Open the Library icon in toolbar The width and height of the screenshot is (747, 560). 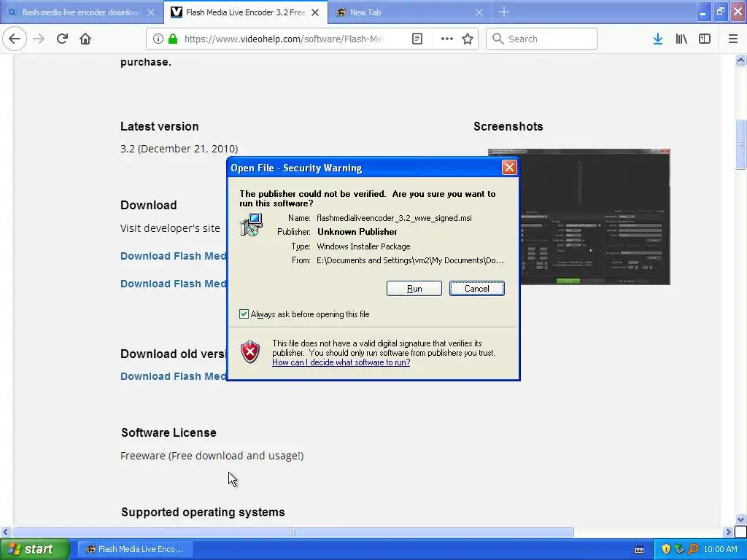point(681,39)
